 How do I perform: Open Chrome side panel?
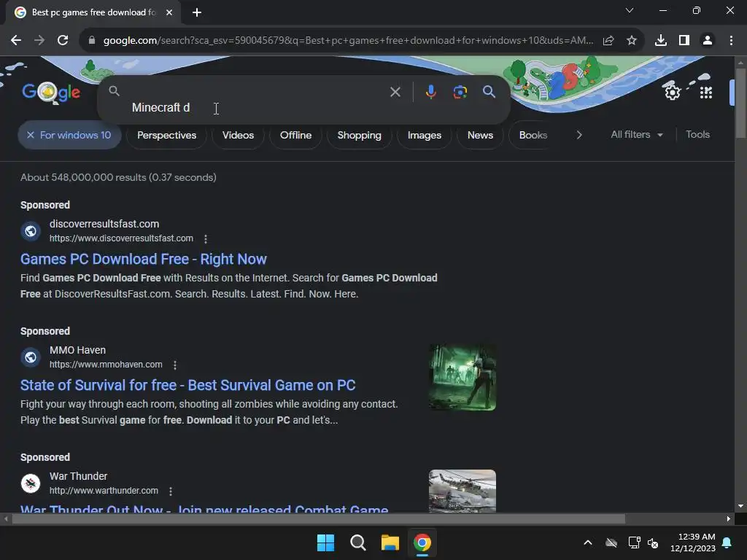(684, 41)
